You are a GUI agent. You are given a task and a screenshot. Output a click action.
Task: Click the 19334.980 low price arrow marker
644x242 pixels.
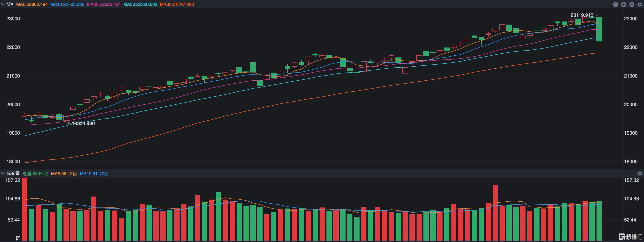[x=81, y=123]
